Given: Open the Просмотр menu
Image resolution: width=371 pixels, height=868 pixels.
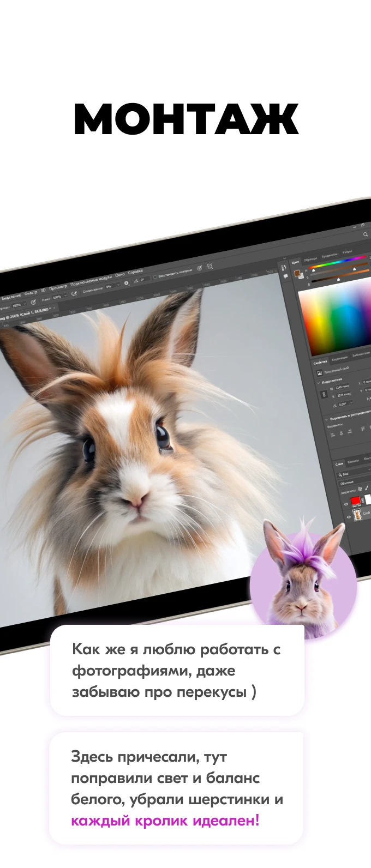Looking at the screenshot, I should (58, 287).
